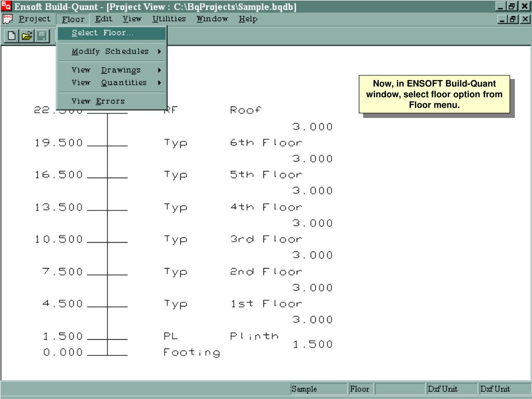The height and width of the screenshot is (399, 532).
Task: Click the PL type code
Action: pyautogui.click(x=170, y=336)
